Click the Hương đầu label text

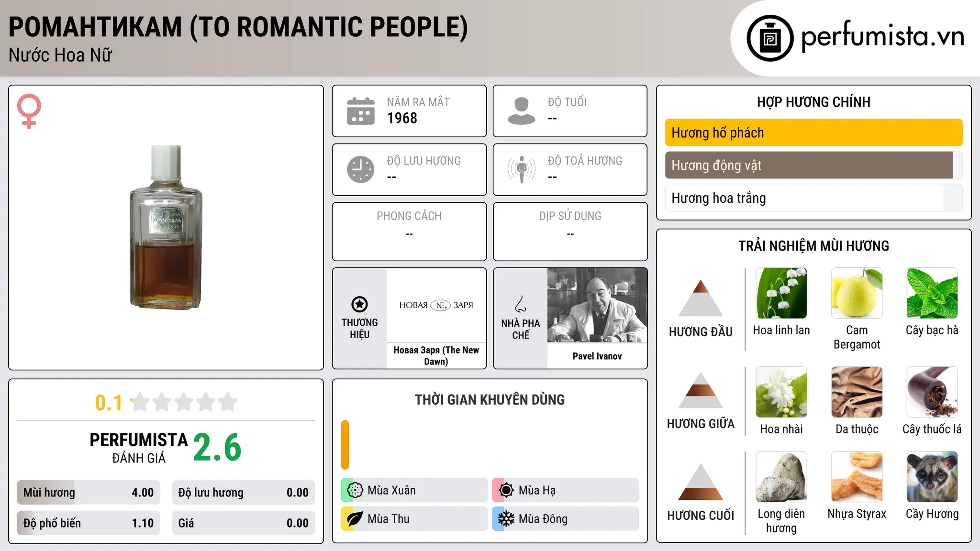701,332
